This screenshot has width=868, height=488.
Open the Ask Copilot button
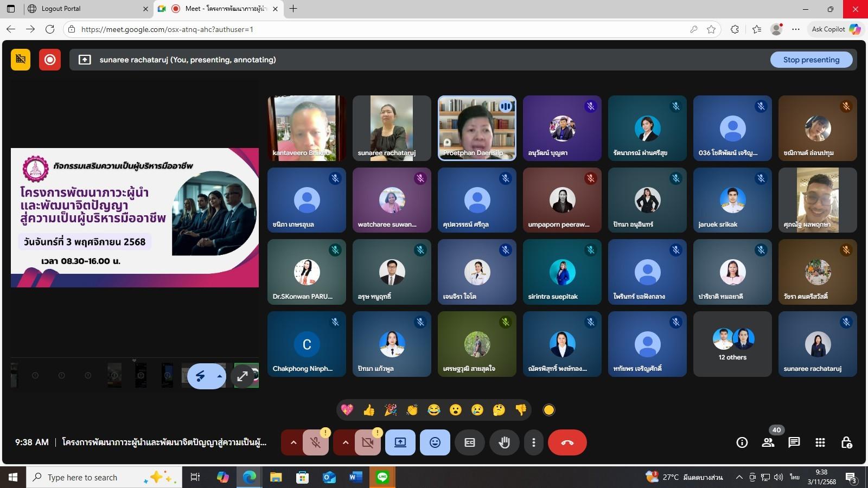coord(834,29)
